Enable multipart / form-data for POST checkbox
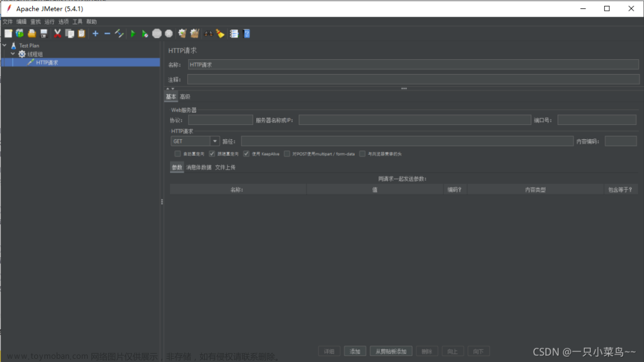The width and height of the screenshot is (644, 362). pyautogui.click(x=287, y=154)
